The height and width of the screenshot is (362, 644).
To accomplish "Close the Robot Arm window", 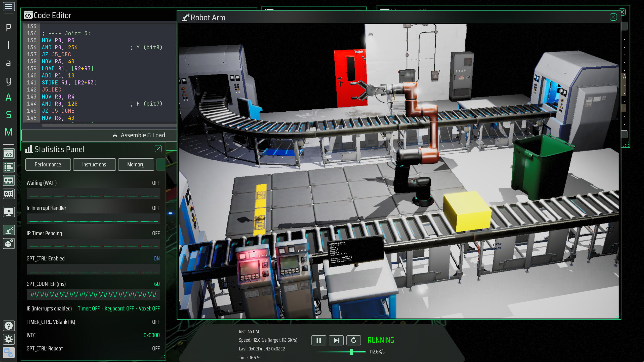I will 613,17.
